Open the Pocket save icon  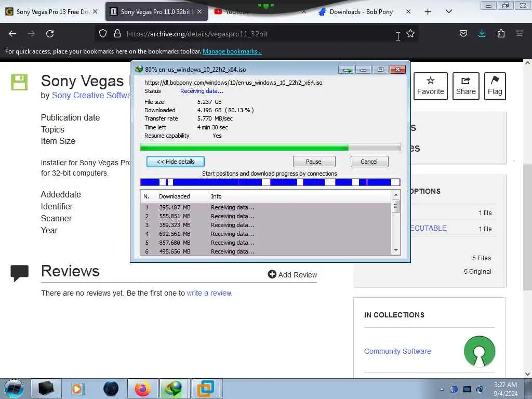[x=463, y=33]
